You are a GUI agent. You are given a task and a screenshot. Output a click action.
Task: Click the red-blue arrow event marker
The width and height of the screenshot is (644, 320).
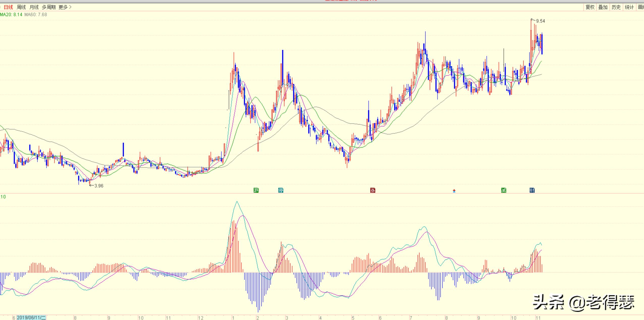tap(454, 191)
